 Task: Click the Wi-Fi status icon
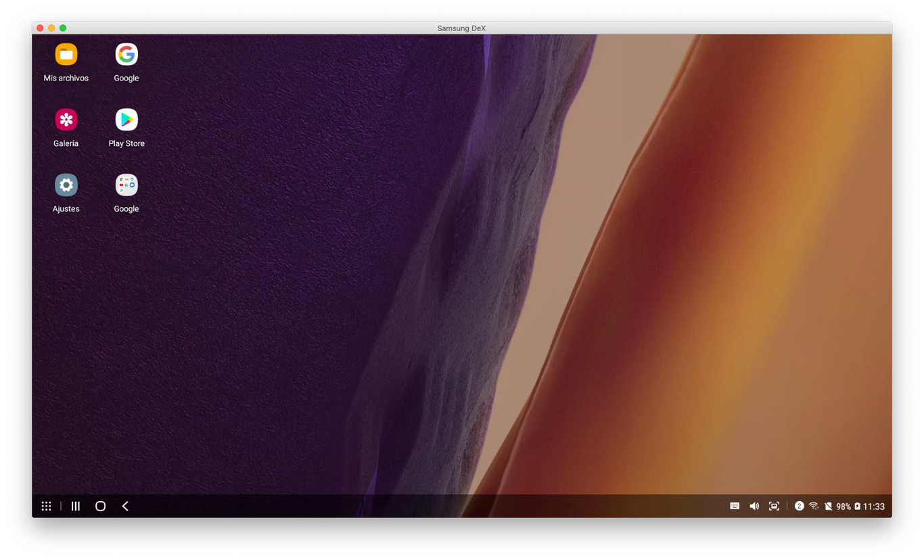pyautogui.click(x=814, y=506)
